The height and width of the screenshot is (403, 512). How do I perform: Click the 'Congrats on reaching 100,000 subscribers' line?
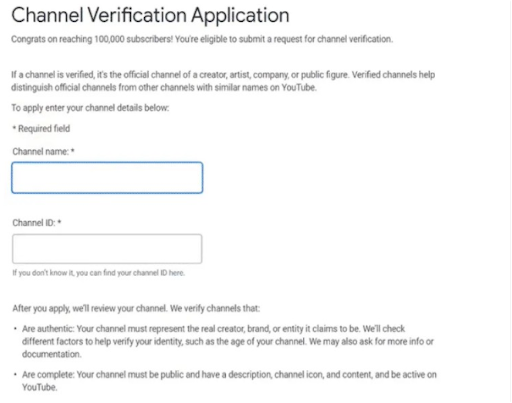202,39
